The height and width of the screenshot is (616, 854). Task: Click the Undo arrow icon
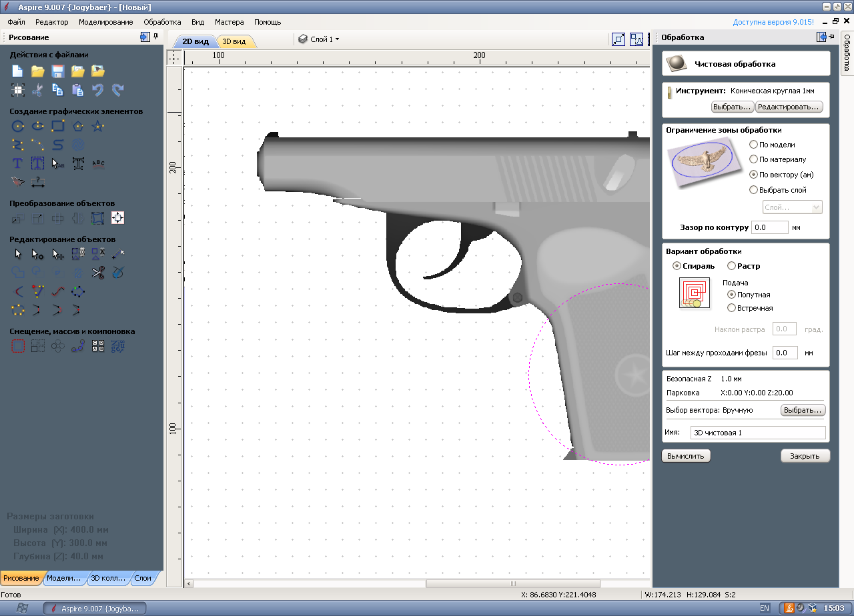(x=98, y=90)
